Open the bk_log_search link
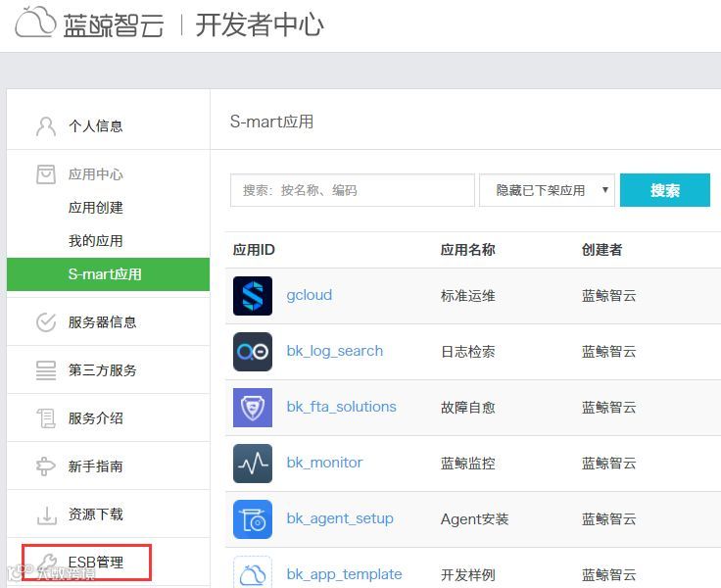Image resolution: width=721 pixels, height=588 pixels. click(x=334, y=351)
